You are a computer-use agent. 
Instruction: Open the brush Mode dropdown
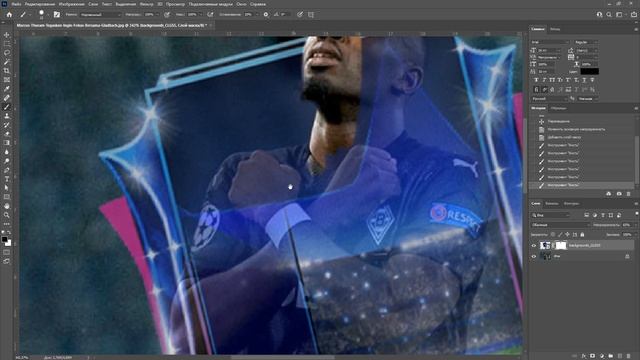[101, 15]
